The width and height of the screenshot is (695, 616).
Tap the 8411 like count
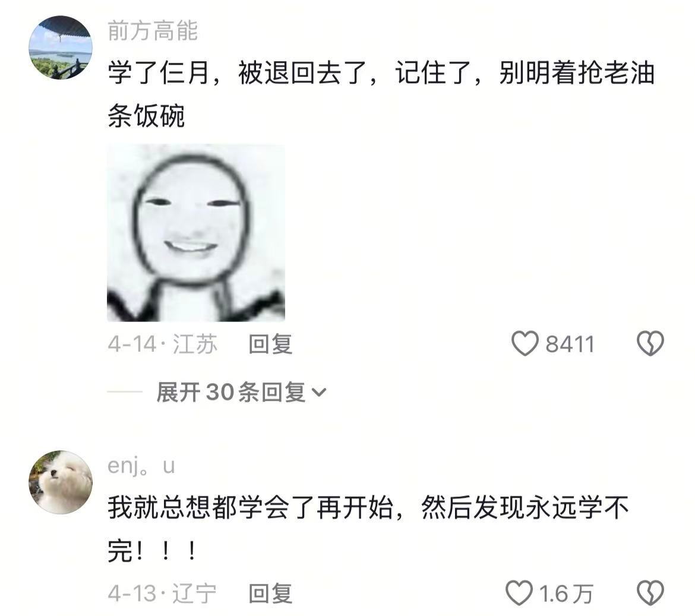point(570,345)
